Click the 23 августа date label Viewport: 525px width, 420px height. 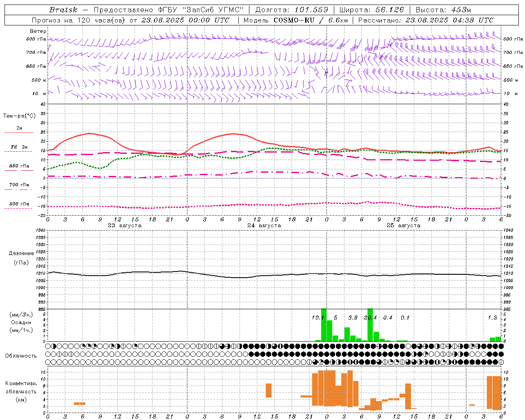click(125, 225)
